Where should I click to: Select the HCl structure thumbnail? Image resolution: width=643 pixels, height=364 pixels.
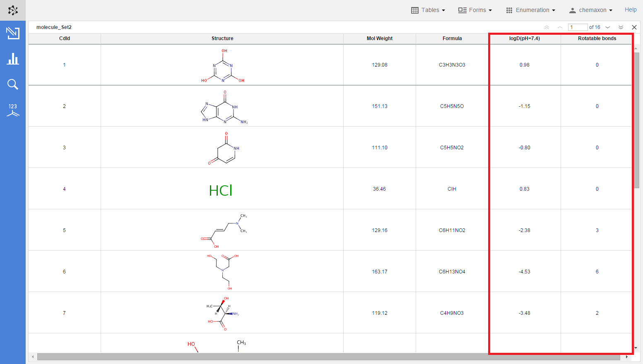221,190
